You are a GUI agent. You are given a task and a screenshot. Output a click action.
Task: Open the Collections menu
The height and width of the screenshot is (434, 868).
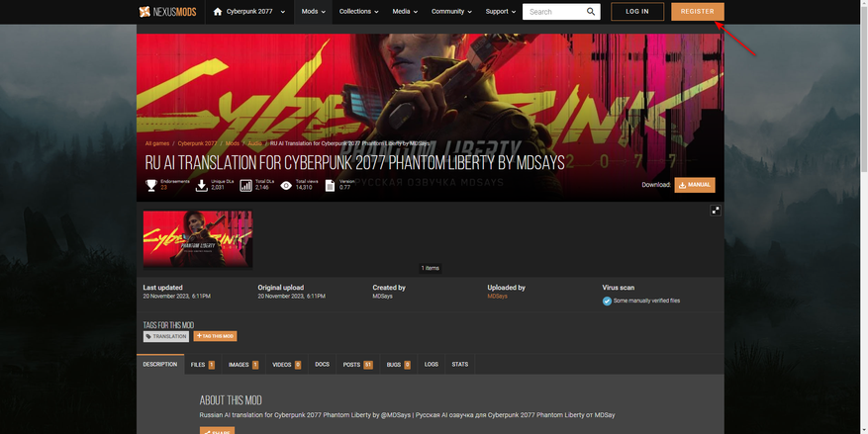coord(358,12)
